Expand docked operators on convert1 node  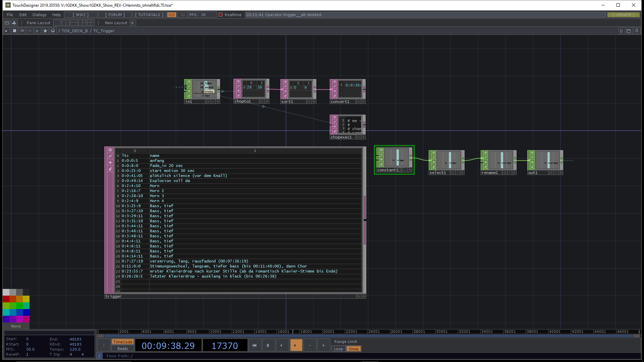click(363, 102)
